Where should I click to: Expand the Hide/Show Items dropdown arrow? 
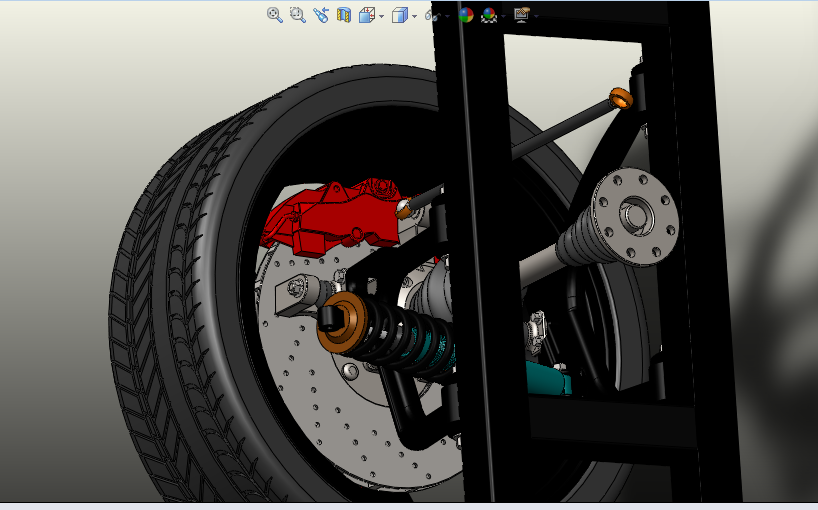point(448,16)
